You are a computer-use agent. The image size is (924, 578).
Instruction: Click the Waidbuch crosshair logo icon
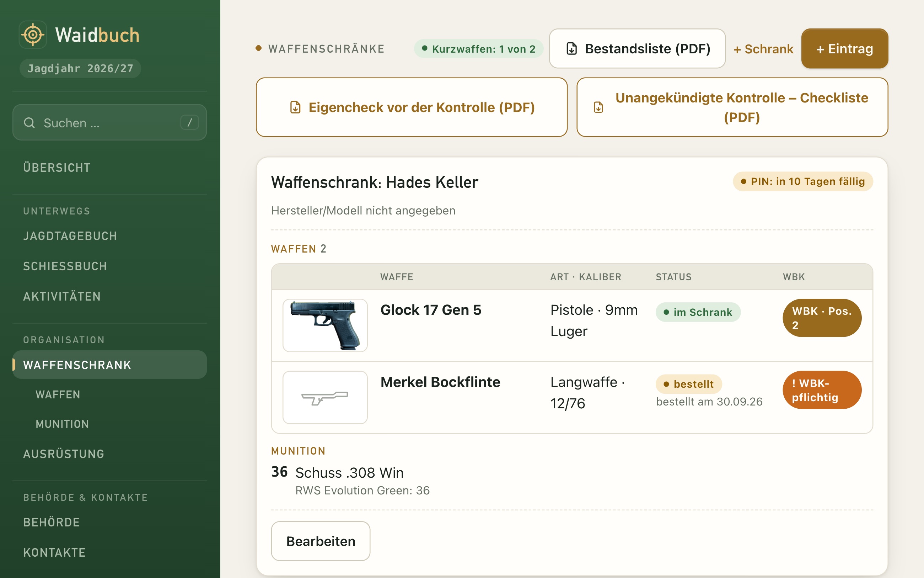pyautogui.click(x=33, y=35)
